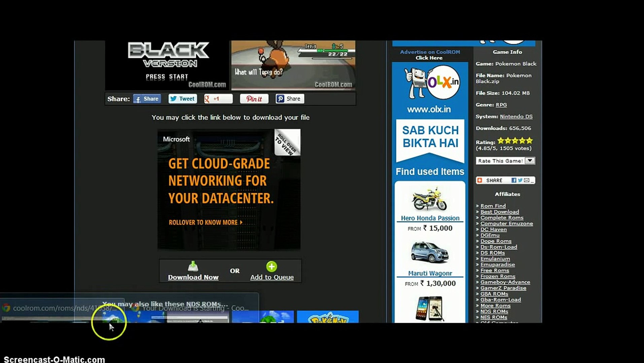Open the GamerZ Paradise affiliate link
The width and height of the screenshot is (644, 363).
503,288
